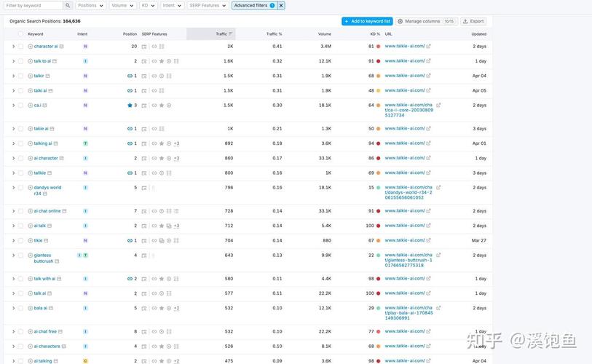The image size is (592, 364).
Task: Sort by KD % column header
Action: click(375, 34)
